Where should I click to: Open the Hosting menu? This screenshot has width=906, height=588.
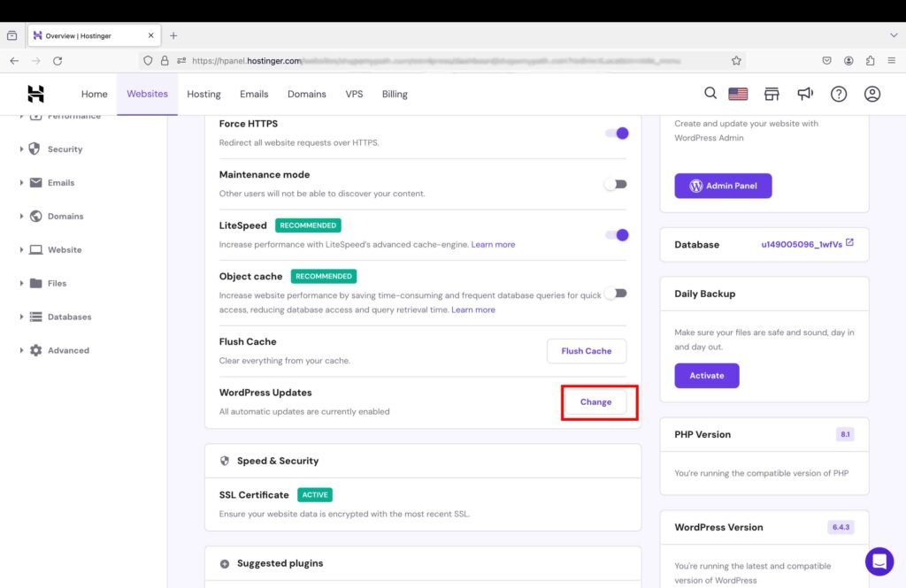203,94
